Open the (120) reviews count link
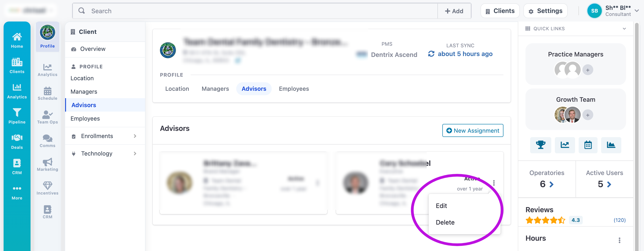The image size is (644, 251). point(619,220)
